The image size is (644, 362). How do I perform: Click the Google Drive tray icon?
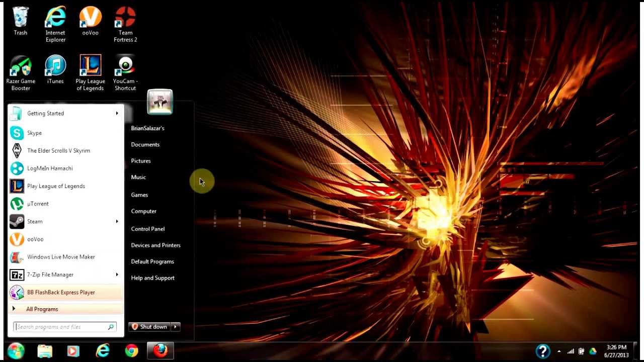593,351
